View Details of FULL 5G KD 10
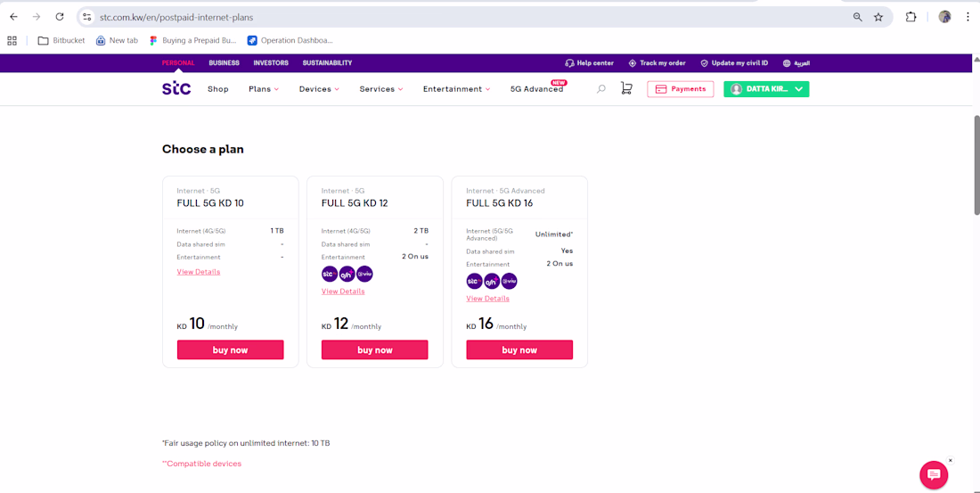 (198, 272)
